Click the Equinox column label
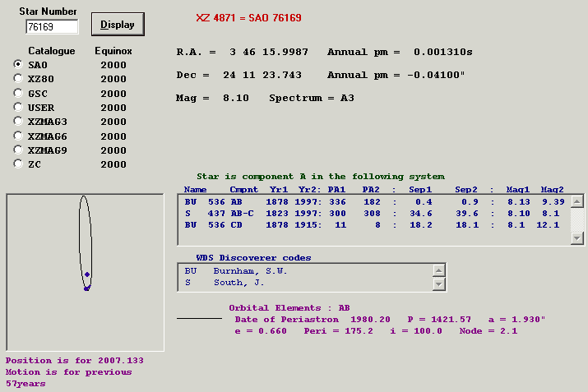The image size is (588, 392). pos(113,51)
